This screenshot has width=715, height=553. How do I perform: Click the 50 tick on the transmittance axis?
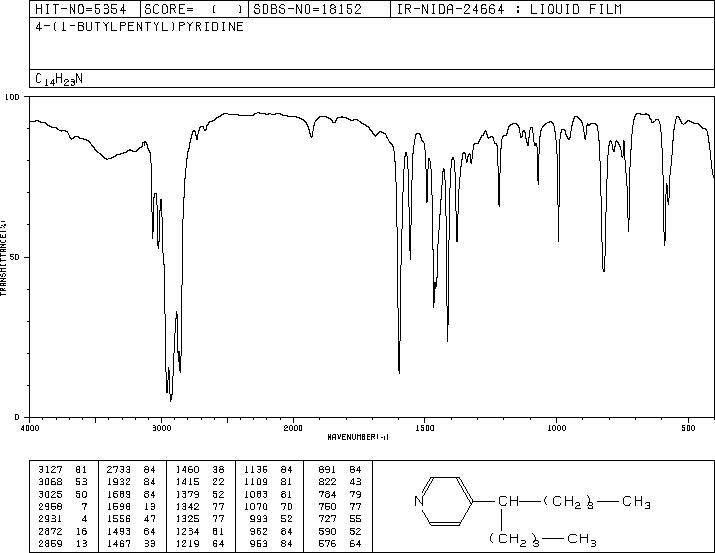point(16,257)
